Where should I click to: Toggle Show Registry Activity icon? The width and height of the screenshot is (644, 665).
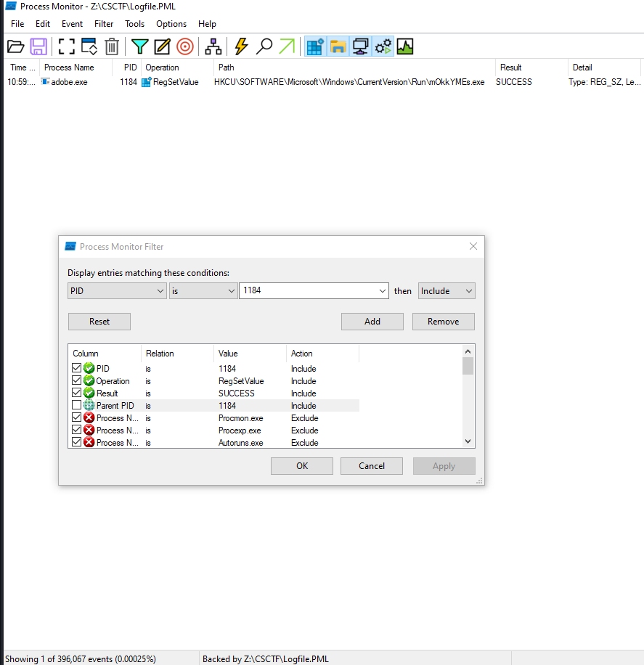pyautogui.click(x=315, y=47)
